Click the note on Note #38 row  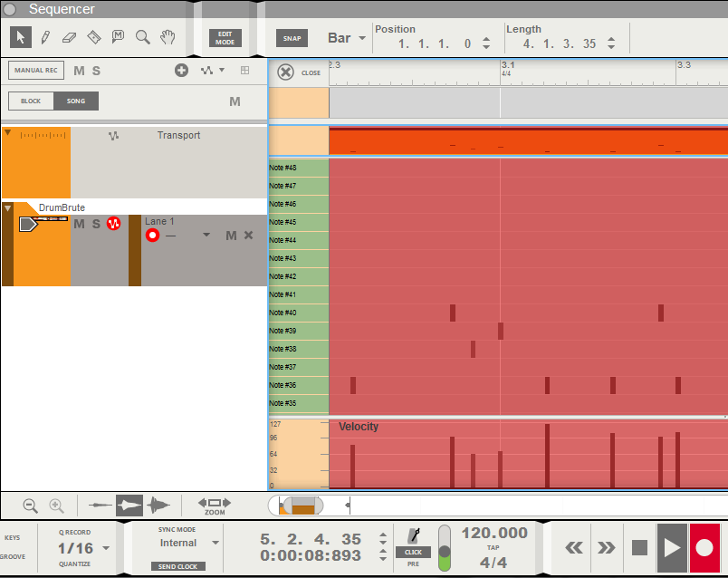[473, 349]
